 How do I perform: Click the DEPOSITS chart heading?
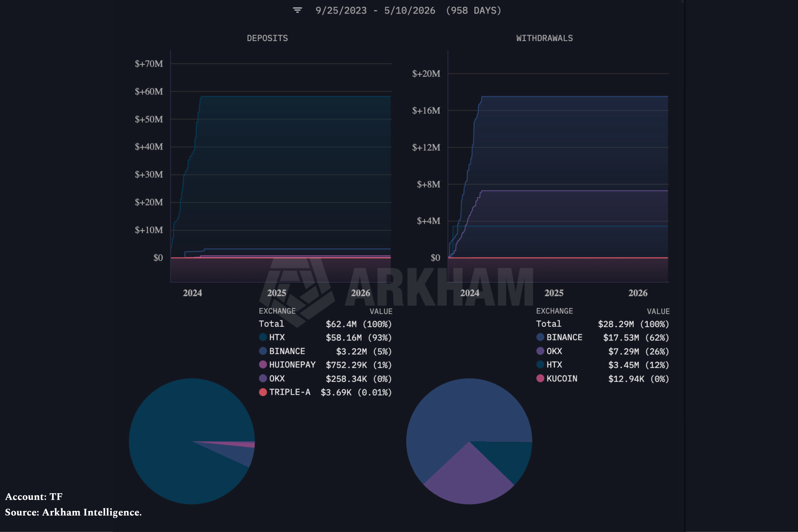[x=267, y=38]
